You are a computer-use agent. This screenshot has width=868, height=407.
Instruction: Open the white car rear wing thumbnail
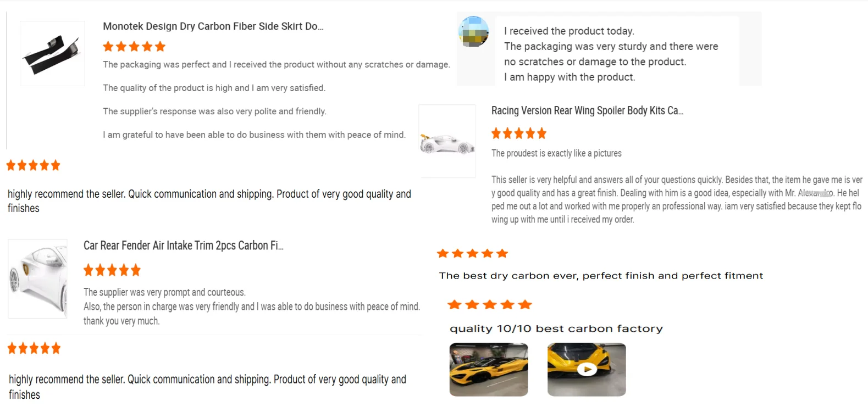coord(447,141)
